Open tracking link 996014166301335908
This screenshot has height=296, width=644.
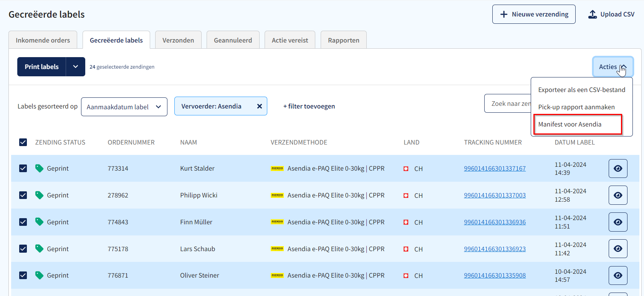[495, 275]
